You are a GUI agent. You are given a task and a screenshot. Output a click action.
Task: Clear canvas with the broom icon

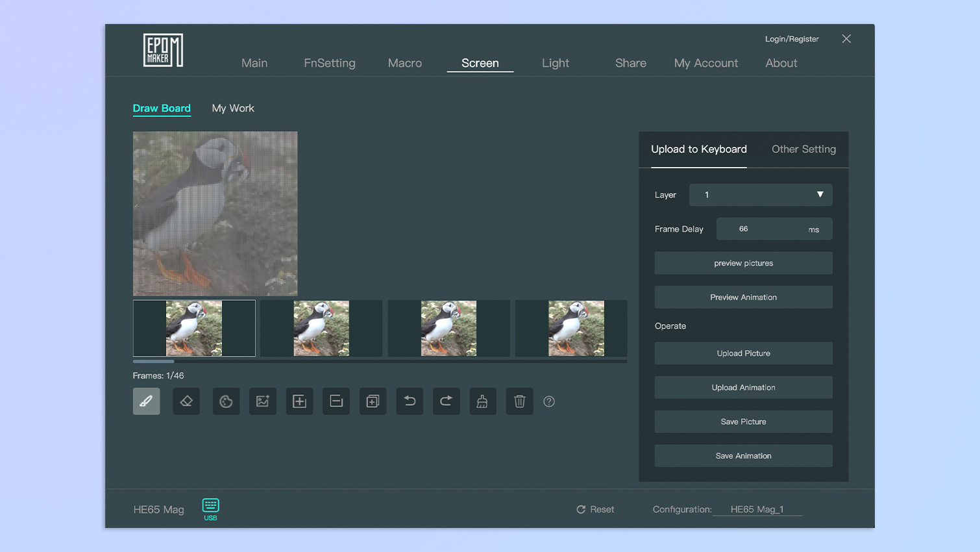point(483,401)
